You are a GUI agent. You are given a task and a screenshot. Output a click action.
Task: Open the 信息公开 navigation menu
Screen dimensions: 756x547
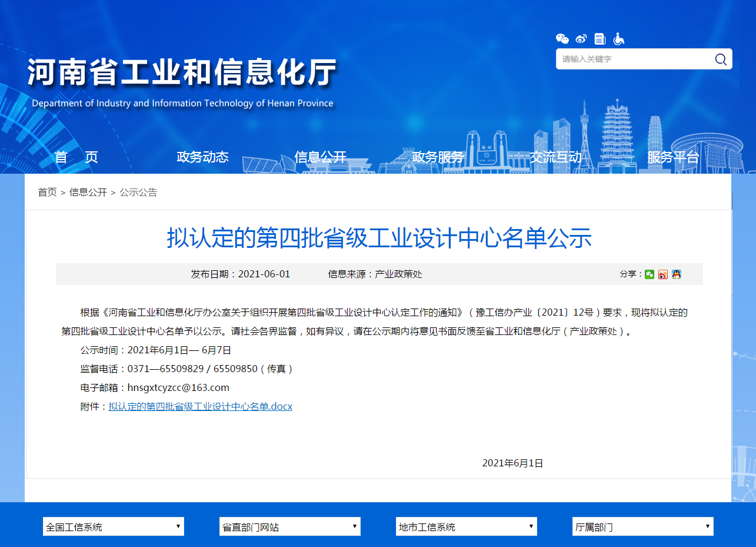pos(321,157)
